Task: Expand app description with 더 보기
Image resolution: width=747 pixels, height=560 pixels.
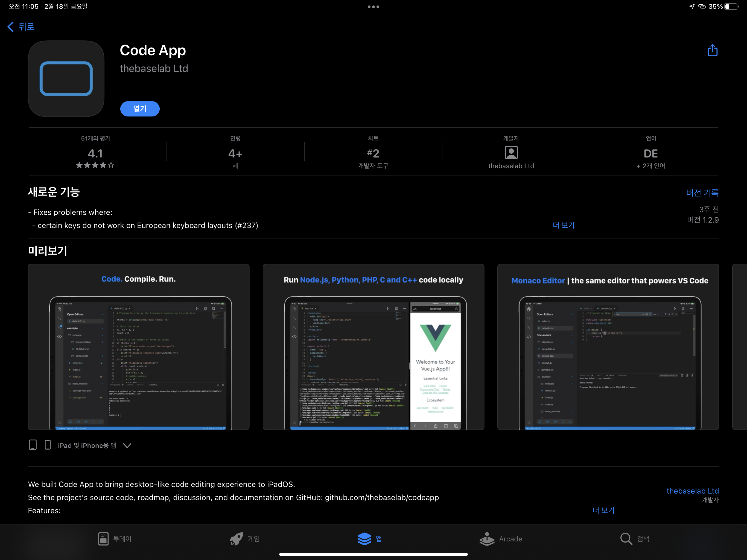Action: [x=603, y=510]
